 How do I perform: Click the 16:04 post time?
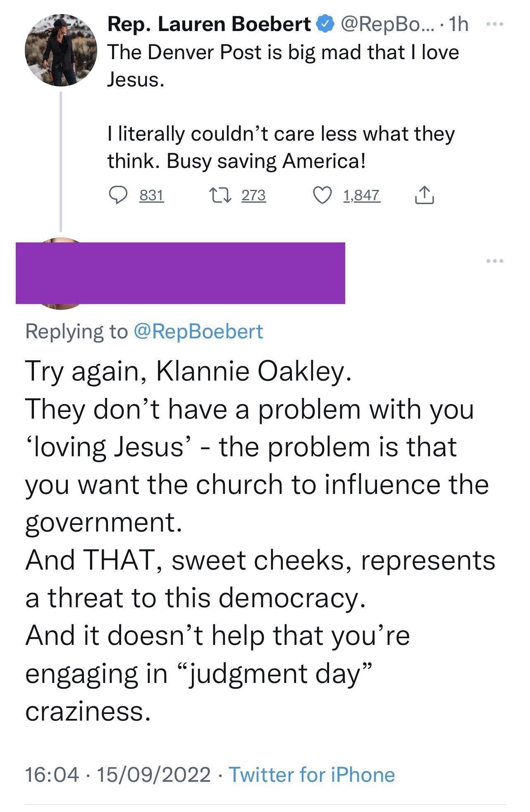pyautogui.click(x=52, y=774)
